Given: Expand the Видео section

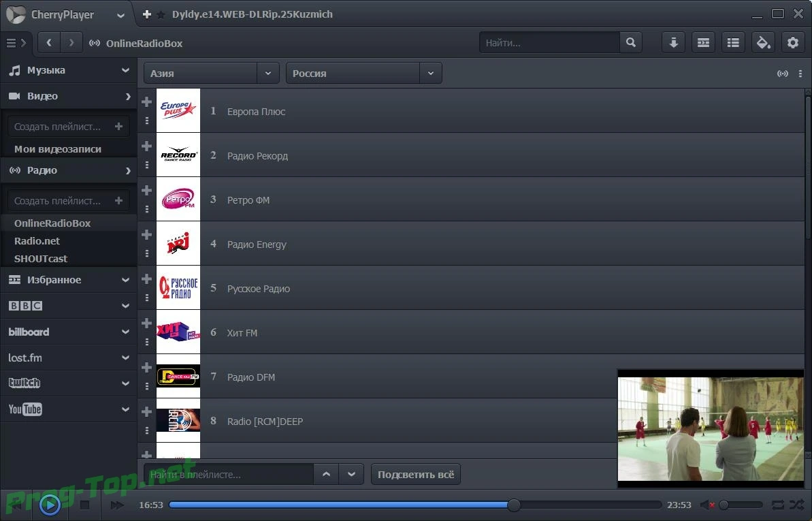Looking at the screenshot, I should click(68, 96).
